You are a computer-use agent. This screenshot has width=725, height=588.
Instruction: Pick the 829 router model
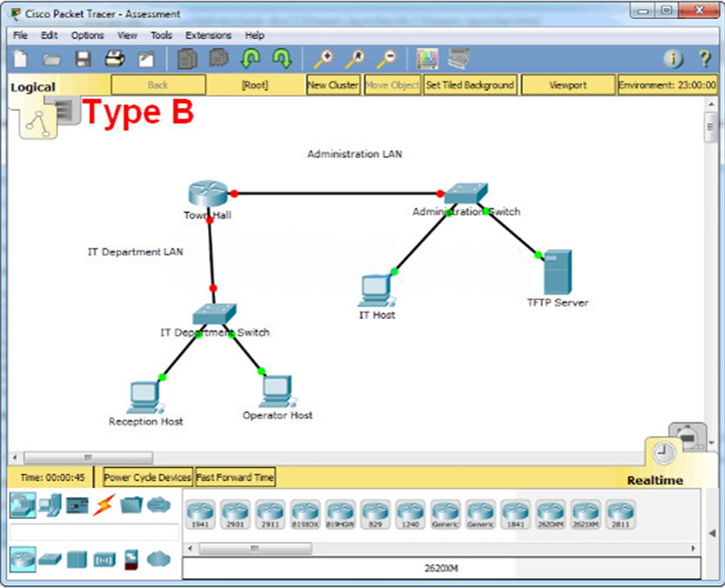375,515
